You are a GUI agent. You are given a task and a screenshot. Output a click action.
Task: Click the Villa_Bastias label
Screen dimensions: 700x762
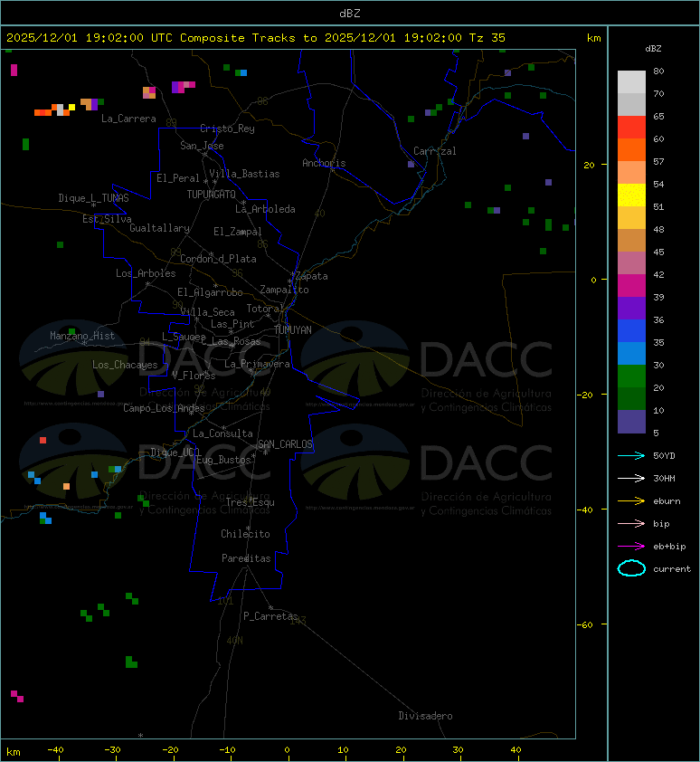(244, 174)
